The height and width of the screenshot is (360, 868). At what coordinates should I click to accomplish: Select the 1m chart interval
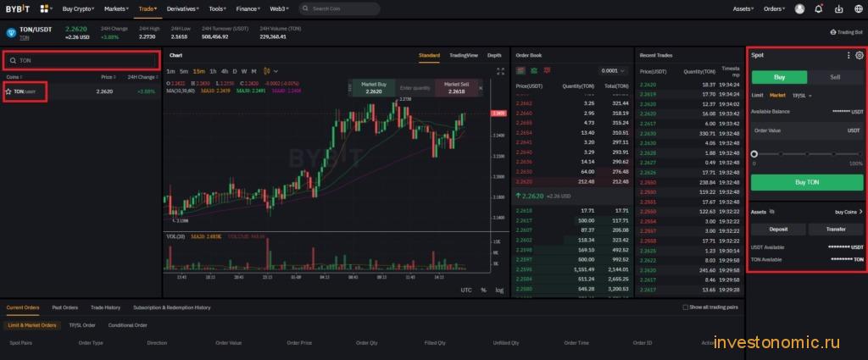pyautogui.click(x=170, y=71)
